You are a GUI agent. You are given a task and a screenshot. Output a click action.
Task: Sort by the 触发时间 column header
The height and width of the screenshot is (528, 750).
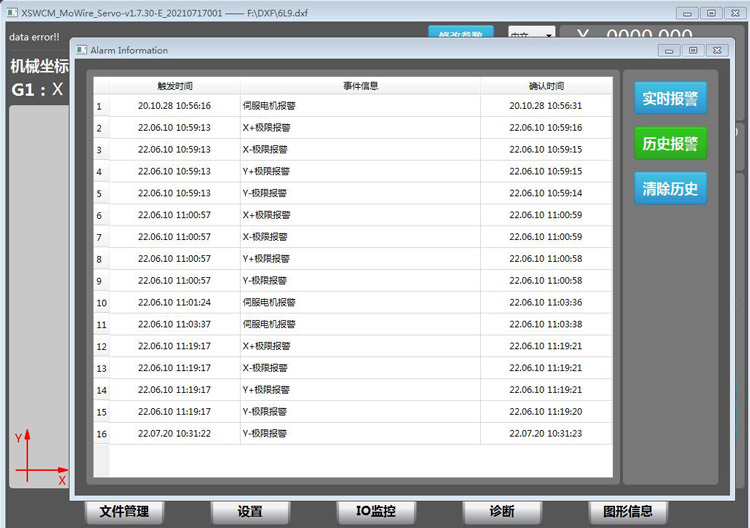coord(175,86)
